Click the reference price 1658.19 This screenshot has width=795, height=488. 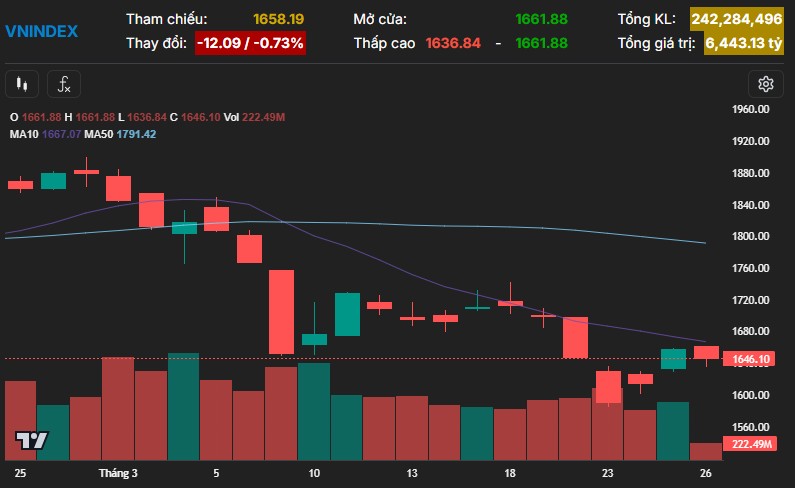coord(278,19)
